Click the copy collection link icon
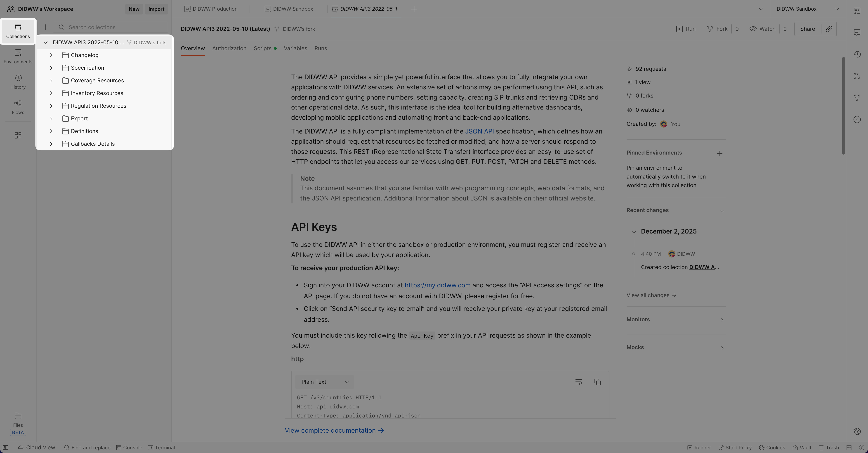Image resolution: width=868 pixels, height=453 pixels. point(829,29)
